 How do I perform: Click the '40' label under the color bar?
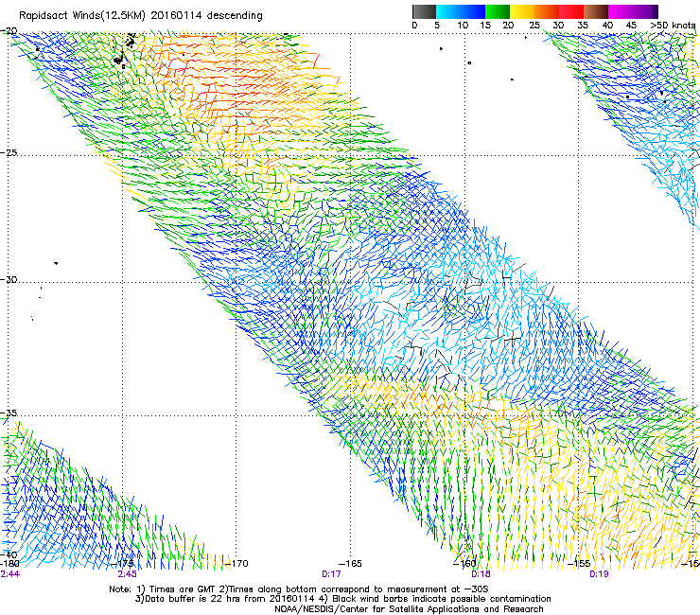tap(607, 26)
